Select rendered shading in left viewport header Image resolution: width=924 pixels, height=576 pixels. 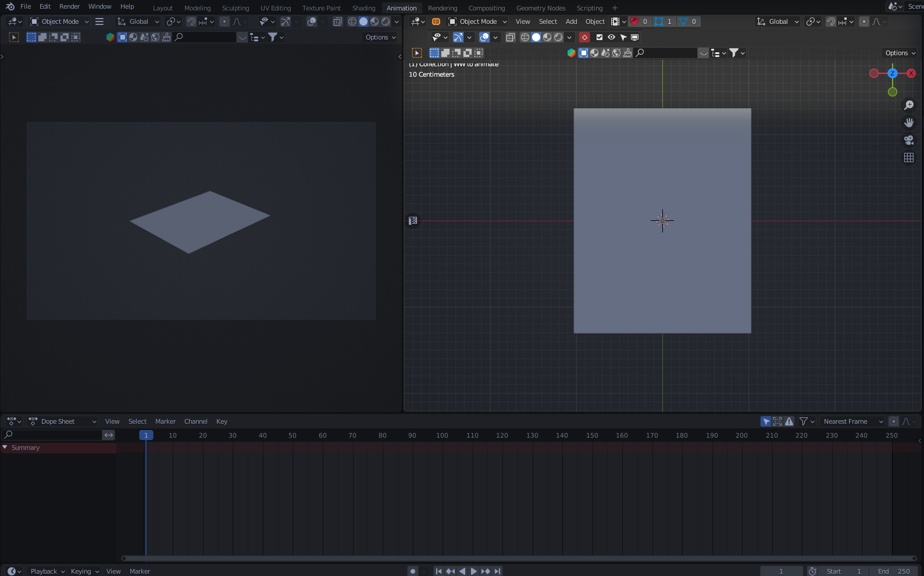click(386, 22)
